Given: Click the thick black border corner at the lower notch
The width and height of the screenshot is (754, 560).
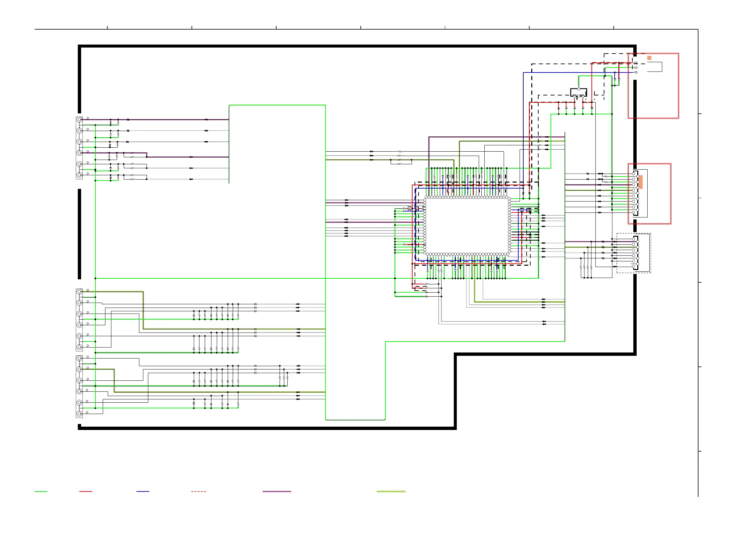Looking at the screenshot, I should [x=455, y=354].
